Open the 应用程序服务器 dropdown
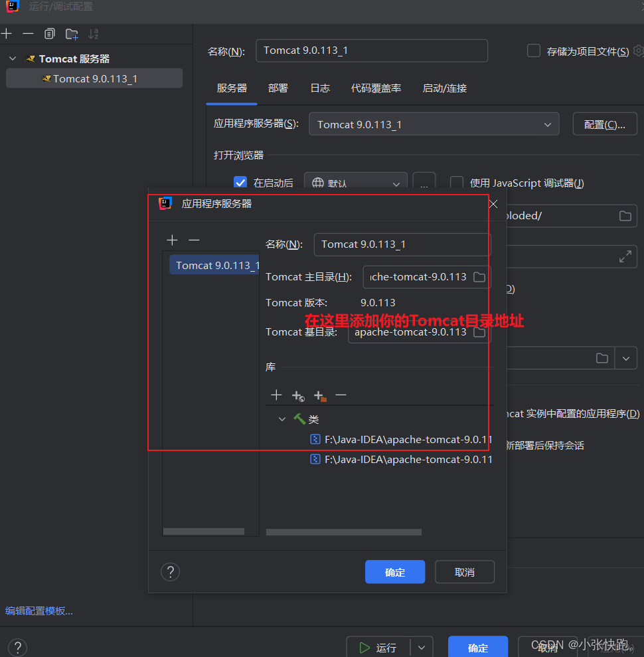This screenshot has width=644, height=657. click(x=434, y=124)
